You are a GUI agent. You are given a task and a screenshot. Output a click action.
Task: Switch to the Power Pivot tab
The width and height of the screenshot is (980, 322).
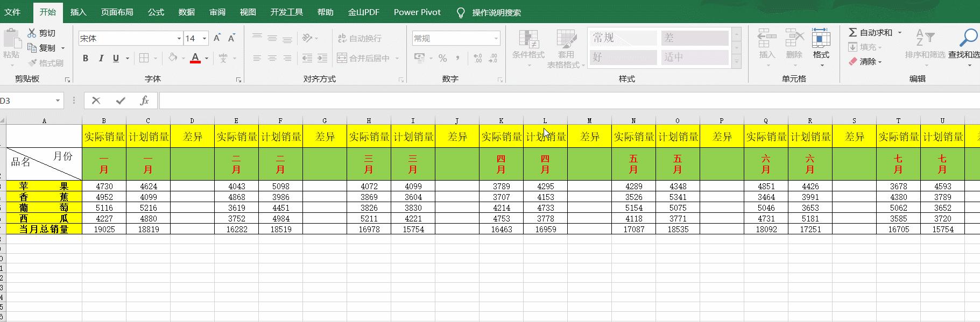pyautogui.click(x=417, y=12)
